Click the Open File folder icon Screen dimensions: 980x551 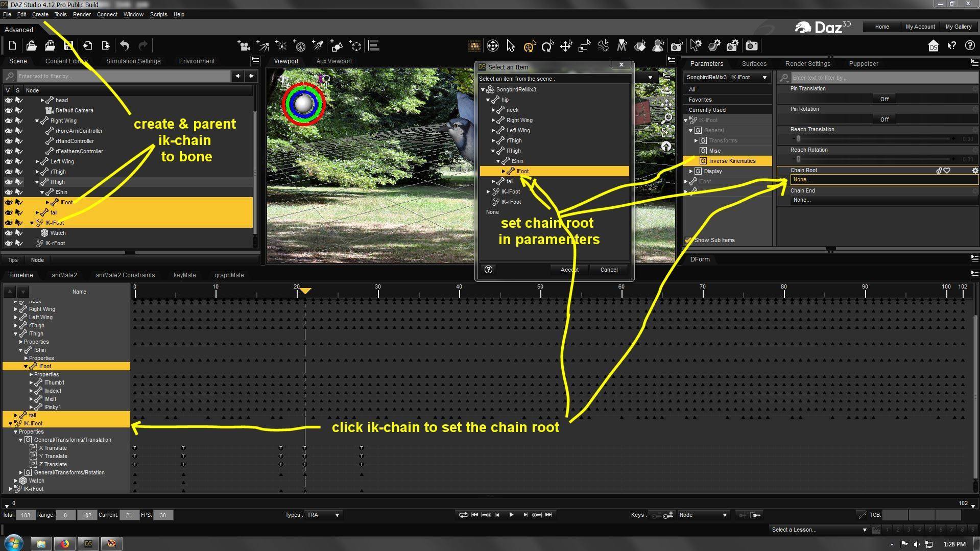coord(31,46)
